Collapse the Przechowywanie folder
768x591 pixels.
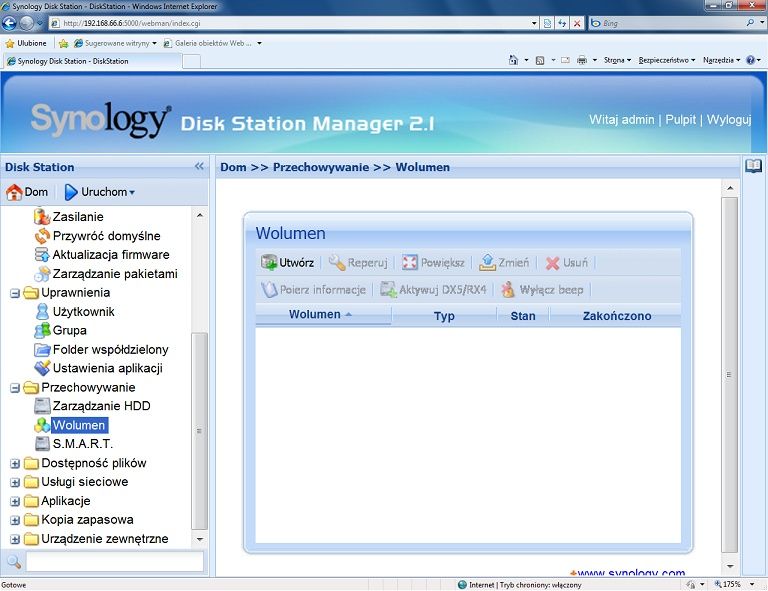pos(15,388)
